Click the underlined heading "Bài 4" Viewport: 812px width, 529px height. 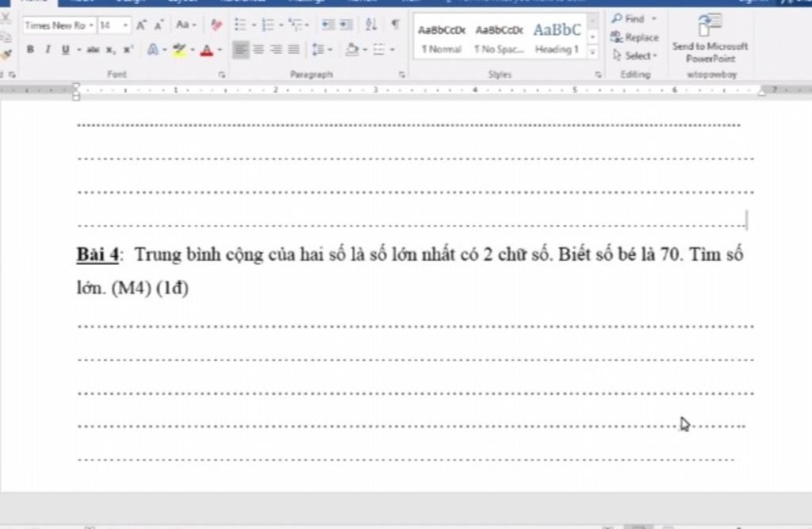[x=98, y=255]
